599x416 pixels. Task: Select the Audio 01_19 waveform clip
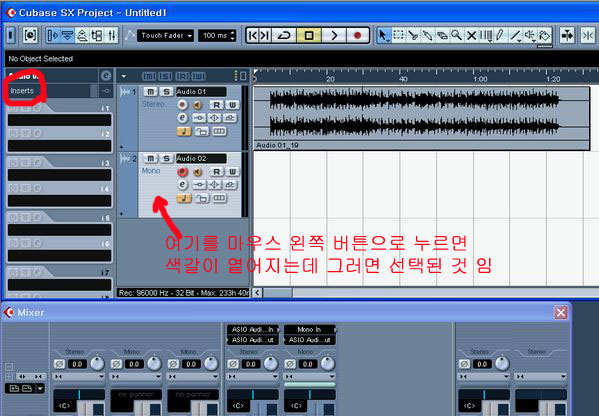tap(422, 118)
